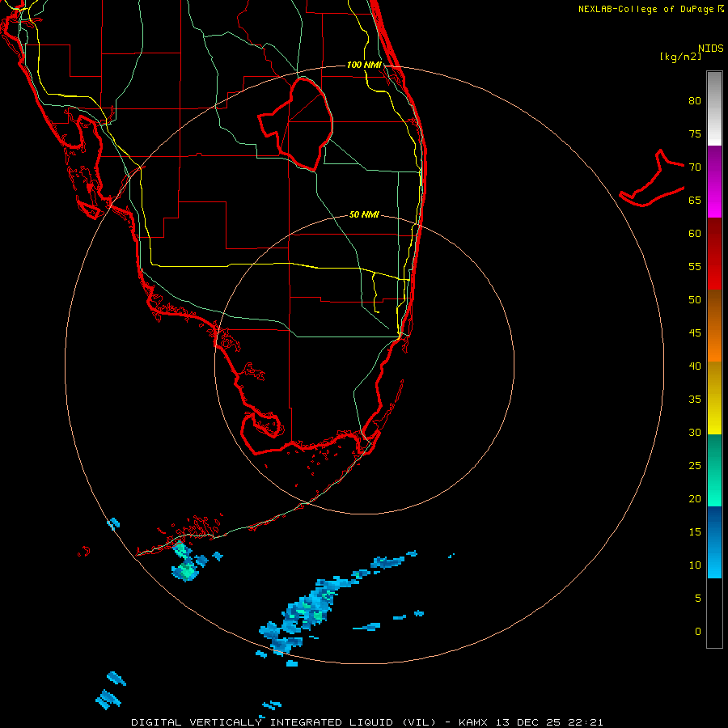Click the 0 value on the VIL scale
The height and width of the screenshot is (728, 728).
698,632
